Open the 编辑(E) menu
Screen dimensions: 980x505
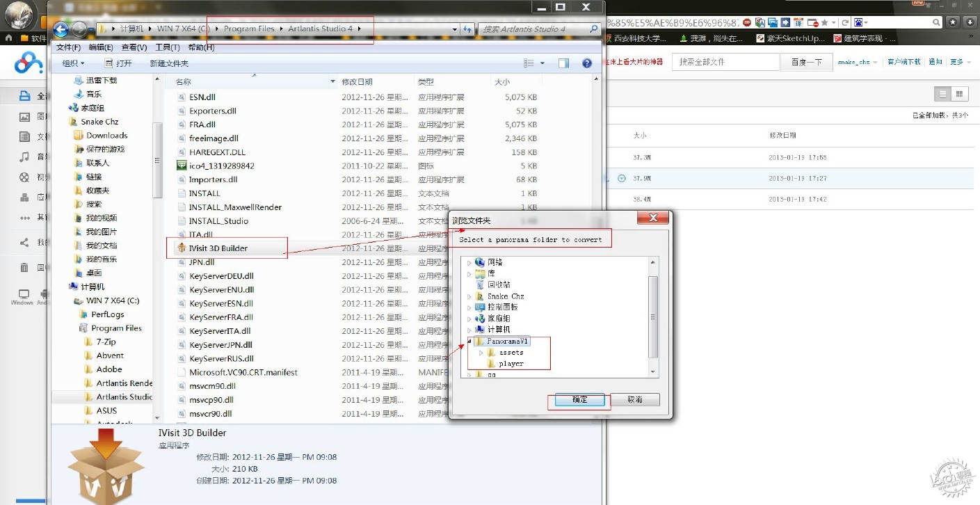pyautogui.click(x=102, y=47)
